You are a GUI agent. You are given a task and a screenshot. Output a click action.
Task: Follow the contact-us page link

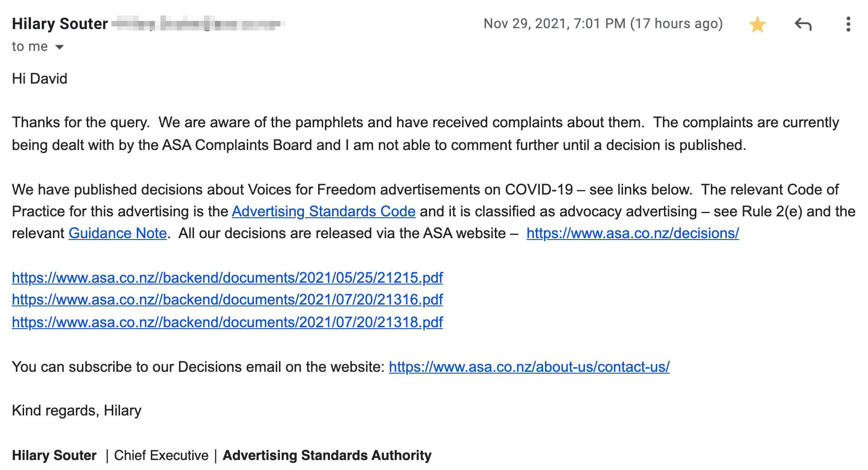tap(529, 367)
